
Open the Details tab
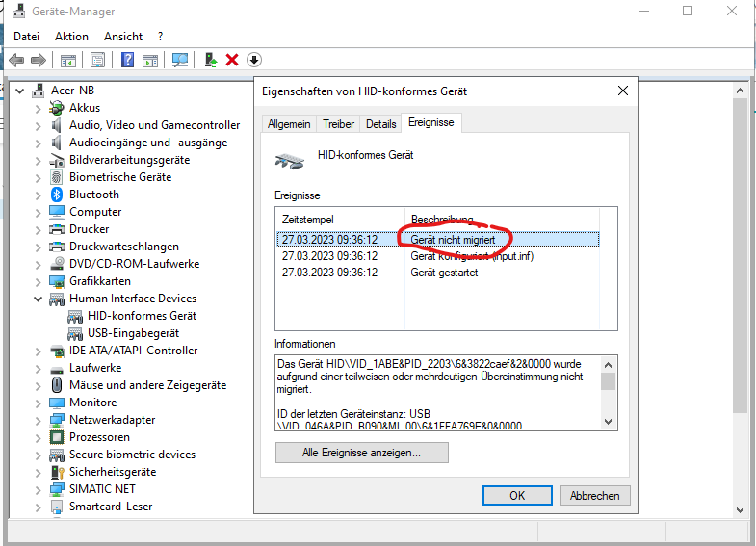(380, 124)
